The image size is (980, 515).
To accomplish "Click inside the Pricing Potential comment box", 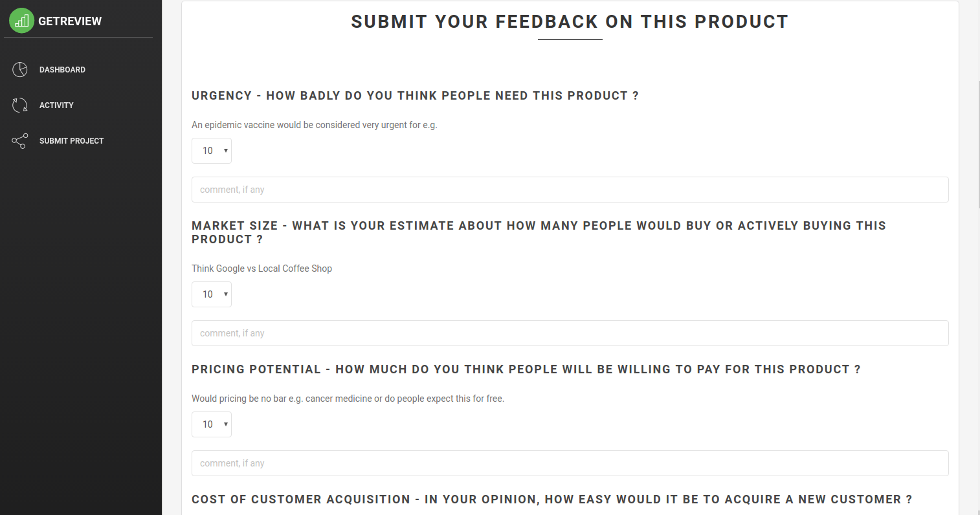I will 570,463.
